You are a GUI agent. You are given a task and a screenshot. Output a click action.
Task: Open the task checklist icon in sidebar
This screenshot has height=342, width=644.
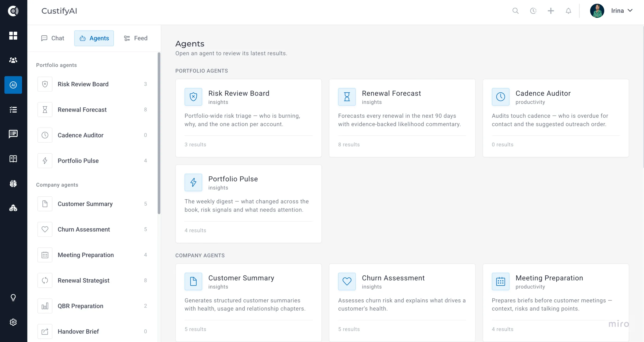[13, 110]
